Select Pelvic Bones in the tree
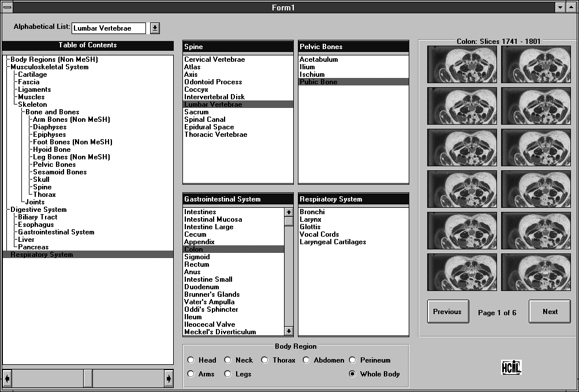 coord(54,165)
